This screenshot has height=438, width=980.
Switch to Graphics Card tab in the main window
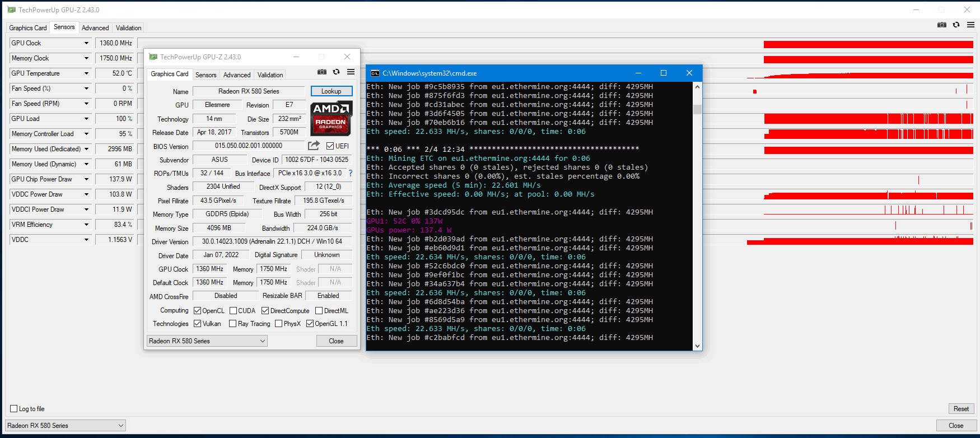point(28,28)
